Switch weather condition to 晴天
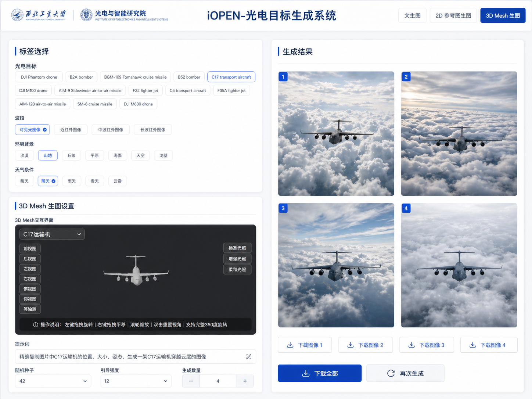This screenshot has width=532, height=399. click(x=24, y=181)
